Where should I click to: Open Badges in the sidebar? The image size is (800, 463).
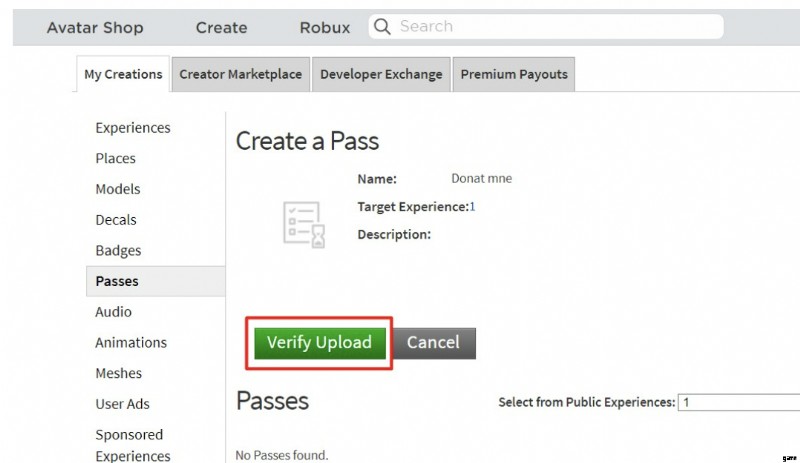pyautogui.click(x=118, y=250)
